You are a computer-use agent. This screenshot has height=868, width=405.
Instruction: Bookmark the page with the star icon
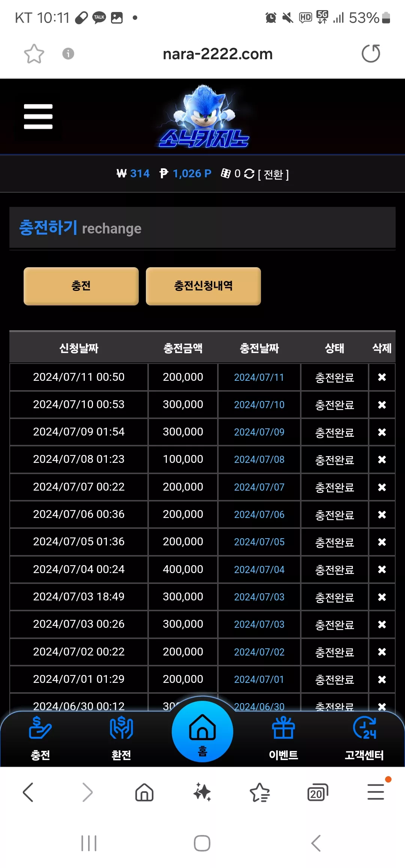click(34, 54)
